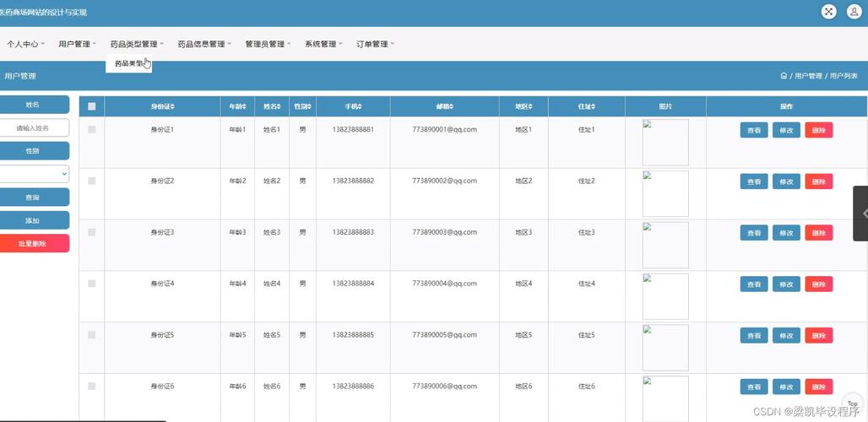
Task: Click the photo thumbnail in 姓名1 row
Action: click(x=665, y=142)
